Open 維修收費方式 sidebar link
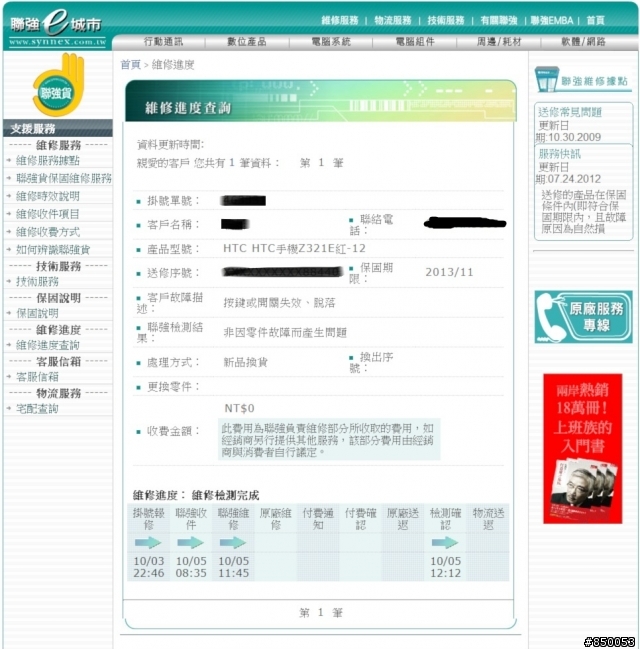The height and width of the screenshot is (650, 640). pyautogui.click(x=48, y=232)
